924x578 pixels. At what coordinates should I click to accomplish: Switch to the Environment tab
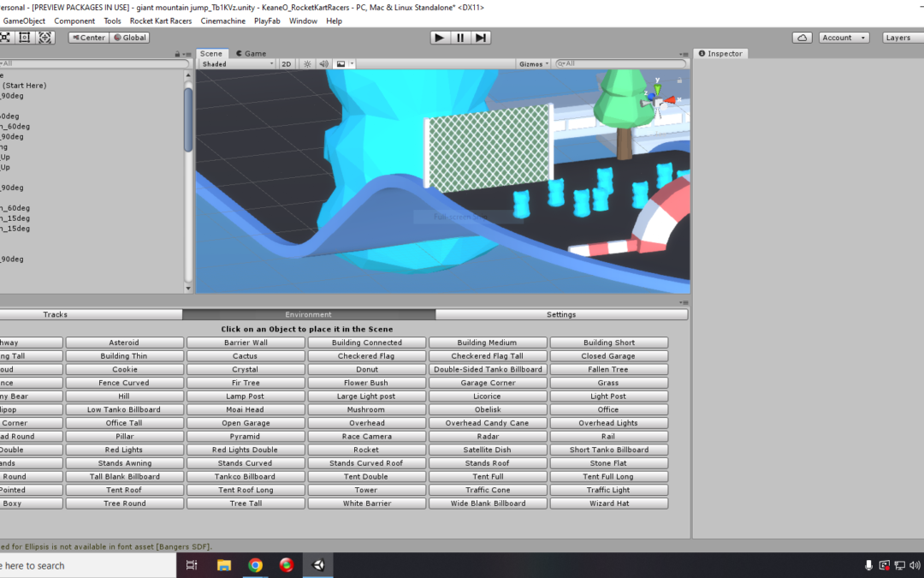pos(308,314)
